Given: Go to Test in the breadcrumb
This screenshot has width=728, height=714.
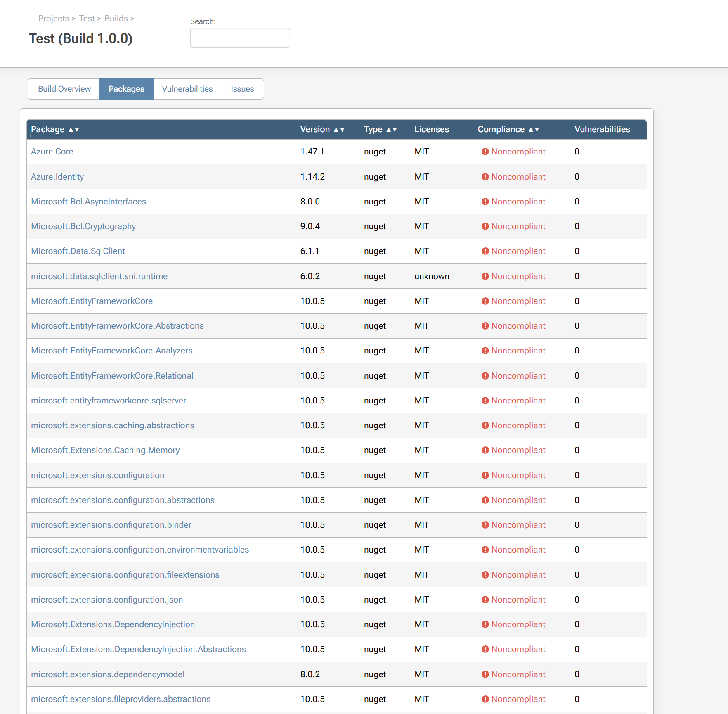Looking at the screenshot, I should [x=87, y=19].
